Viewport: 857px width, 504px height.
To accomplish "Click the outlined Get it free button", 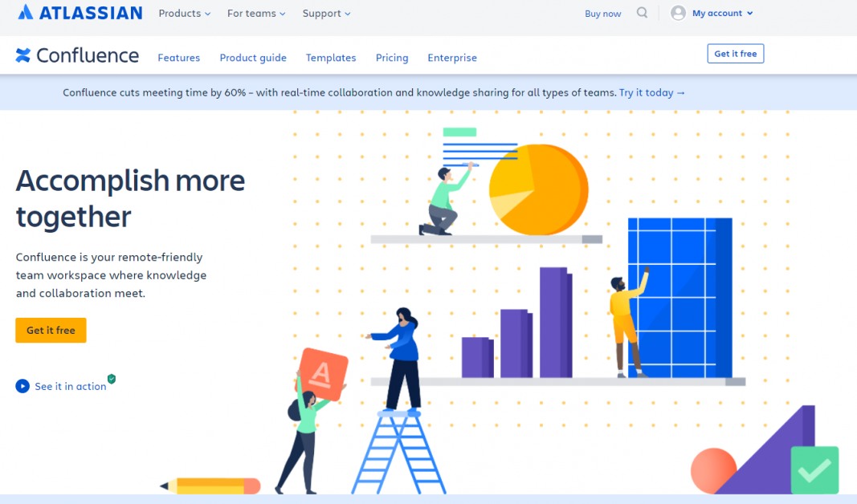I will (x=736, y=54).
